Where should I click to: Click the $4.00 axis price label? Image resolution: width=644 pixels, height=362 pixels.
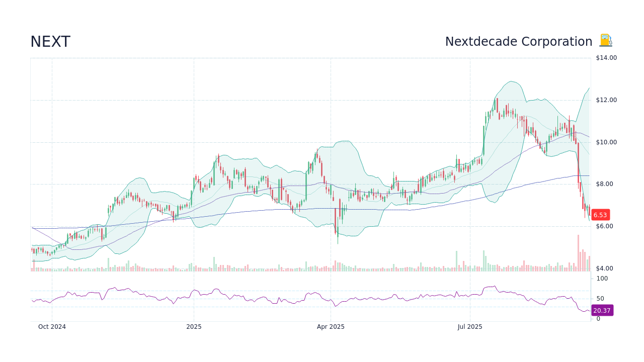pos(604,268)
